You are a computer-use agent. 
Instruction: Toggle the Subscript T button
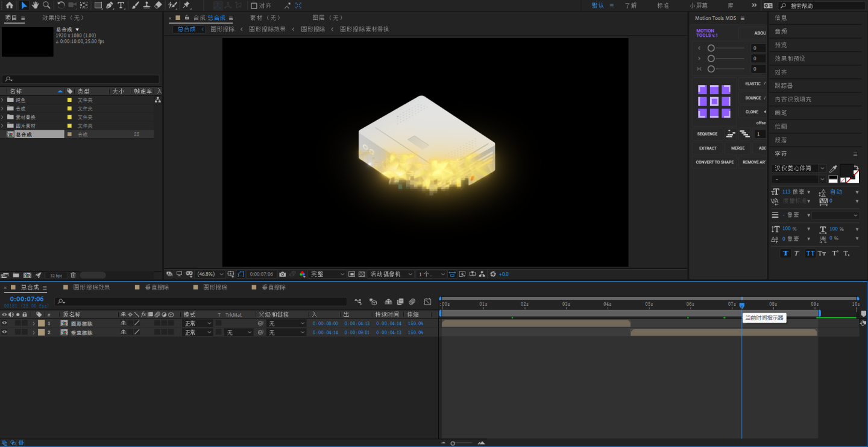point(846,253)
